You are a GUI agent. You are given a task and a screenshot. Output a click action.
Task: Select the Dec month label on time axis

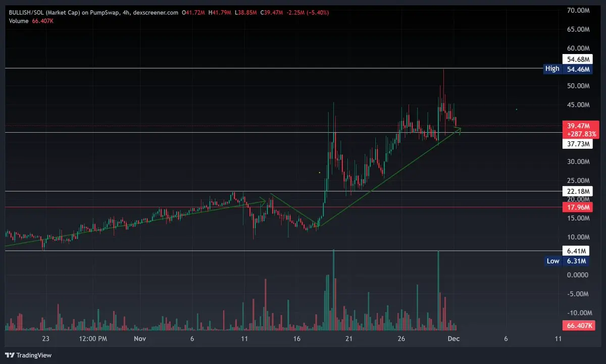[x=454, y=339]
